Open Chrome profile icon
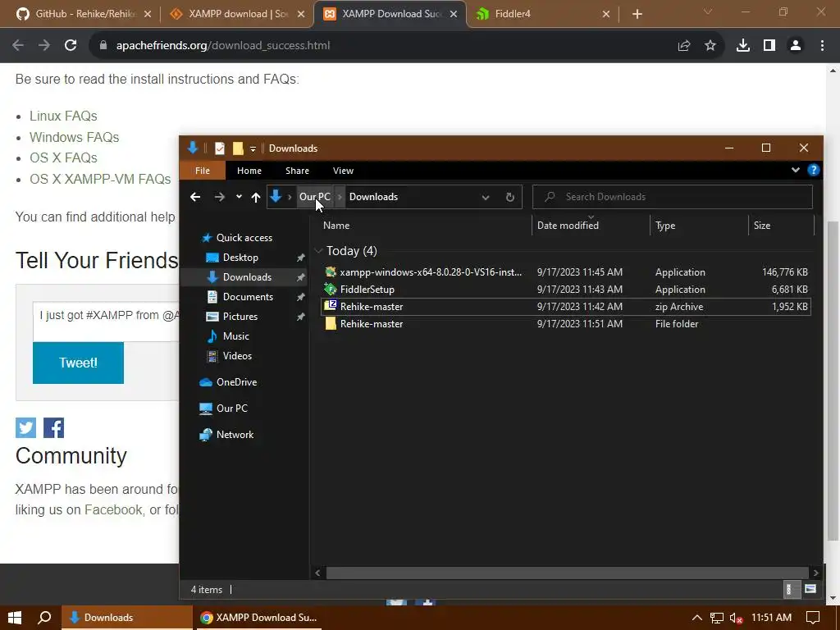 796,46
